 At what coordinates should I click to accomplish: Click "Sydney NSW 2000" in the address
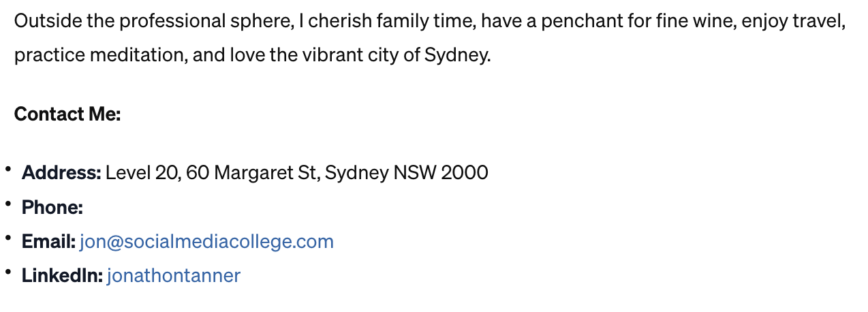(x=406, y=172)
